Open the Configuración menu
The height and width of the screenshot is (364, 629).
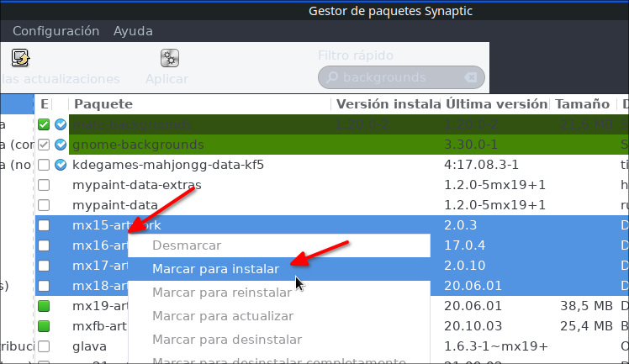point(55,31)
